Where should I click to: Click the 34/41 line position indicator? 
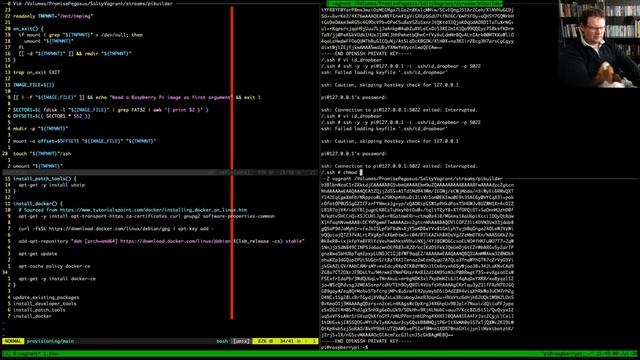click(288, 341)
